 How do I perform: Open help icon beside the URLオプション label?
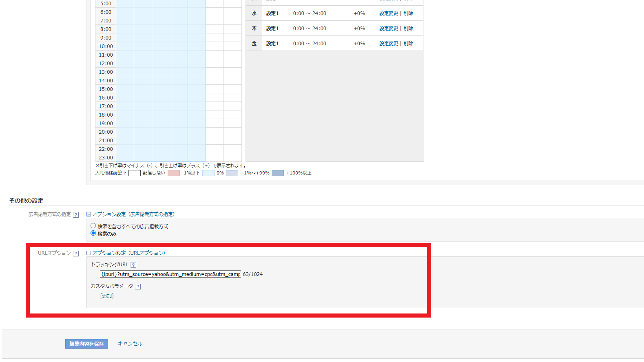[x=76, y=254]
